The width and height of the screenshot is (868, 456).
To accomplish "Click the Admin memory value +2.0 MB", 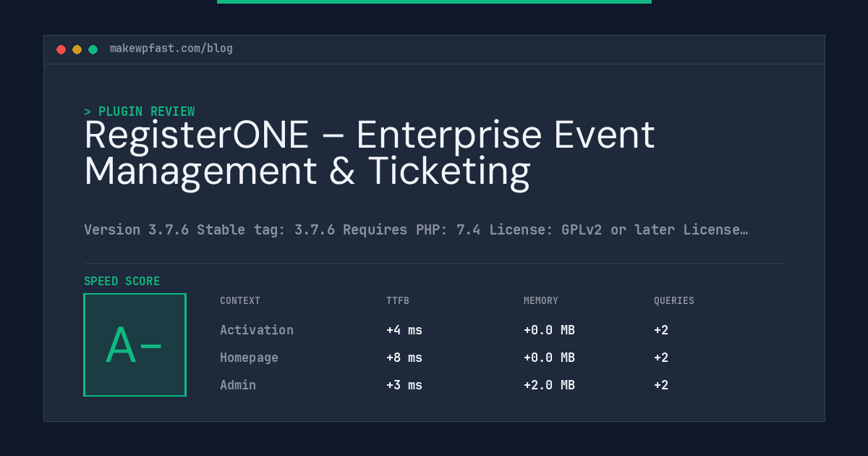I will 549,385.
